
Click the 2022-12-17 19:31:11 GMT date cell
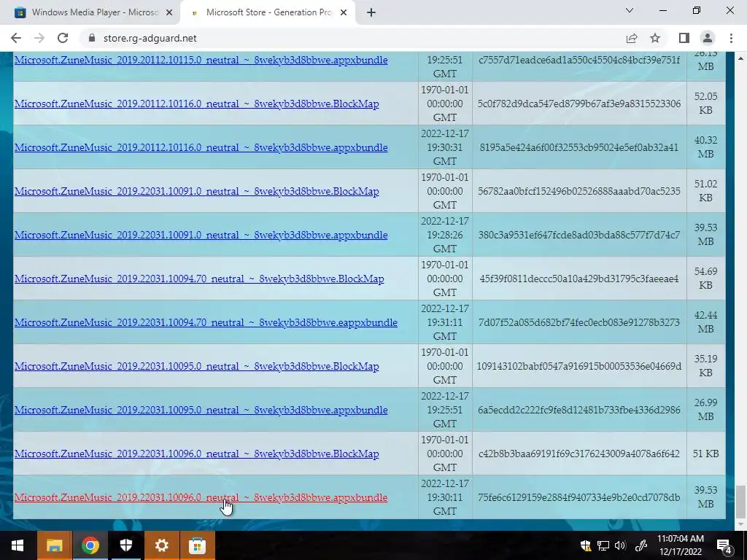(445, 322)
